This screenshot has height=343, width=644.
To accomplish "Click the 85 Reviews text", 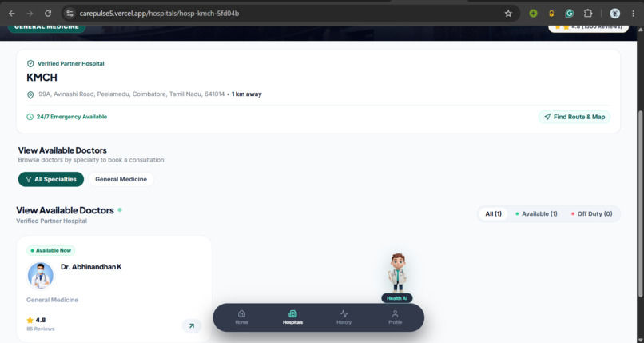I will (41, 329).
